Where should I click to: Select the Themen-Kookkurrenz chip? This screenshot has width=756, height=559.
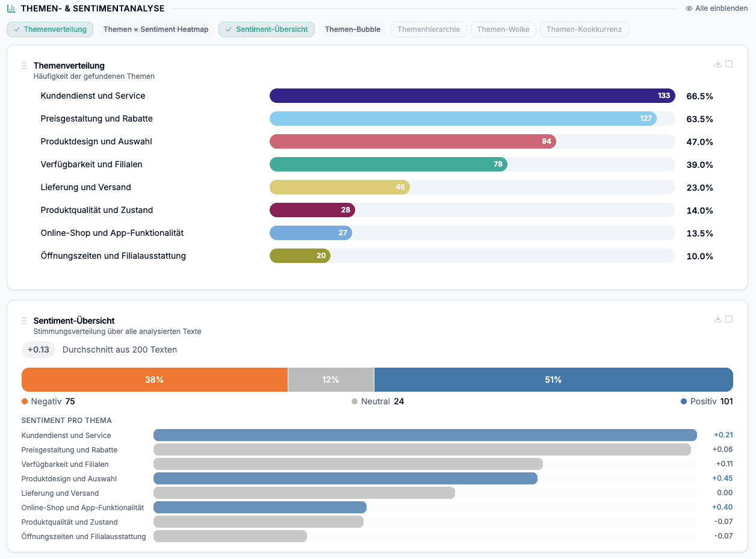point(584,29)
